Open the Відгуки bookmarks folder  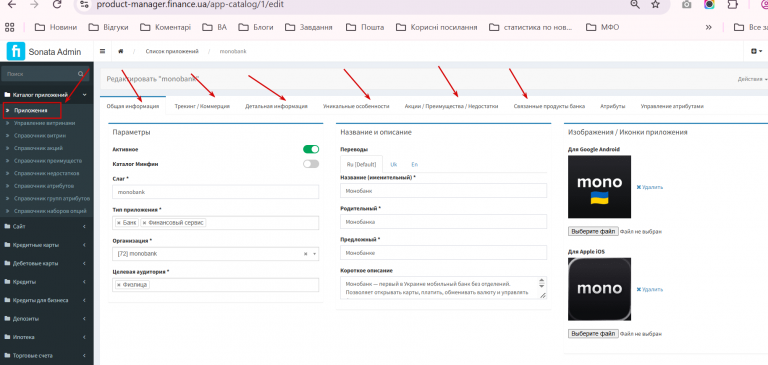[x=108, y=27]
